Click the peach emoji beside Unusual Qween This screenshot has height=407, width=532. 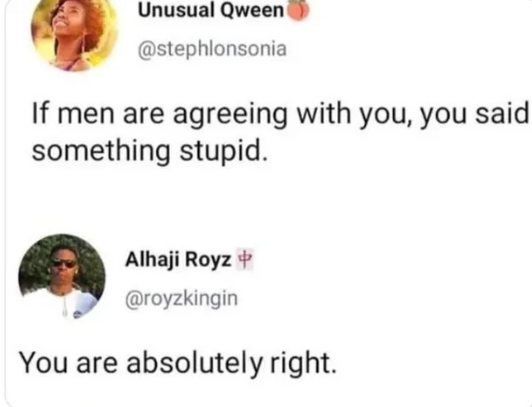298,11
